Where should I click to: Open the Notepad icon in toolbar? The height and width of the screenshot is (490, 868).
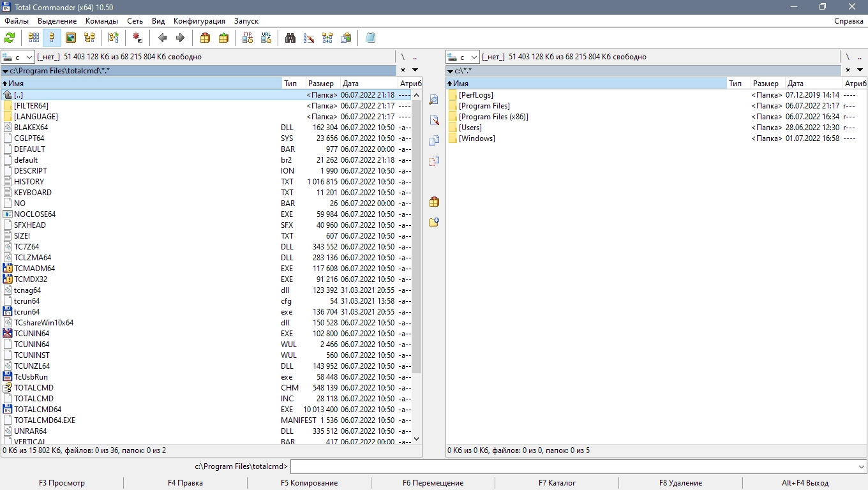(x=370, y=38)
